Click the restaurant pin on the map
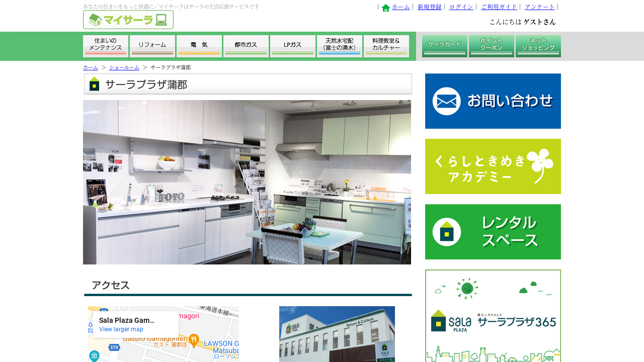The width and height of the screenshot is (644, 362). [x=194, y=340]
